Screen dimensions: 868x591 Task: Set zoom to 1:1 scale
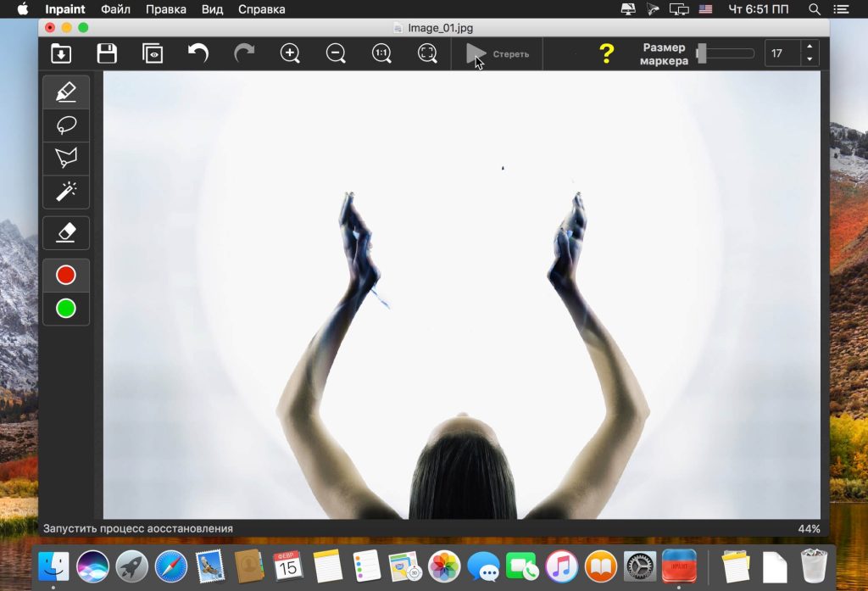[x=381, y=53]
